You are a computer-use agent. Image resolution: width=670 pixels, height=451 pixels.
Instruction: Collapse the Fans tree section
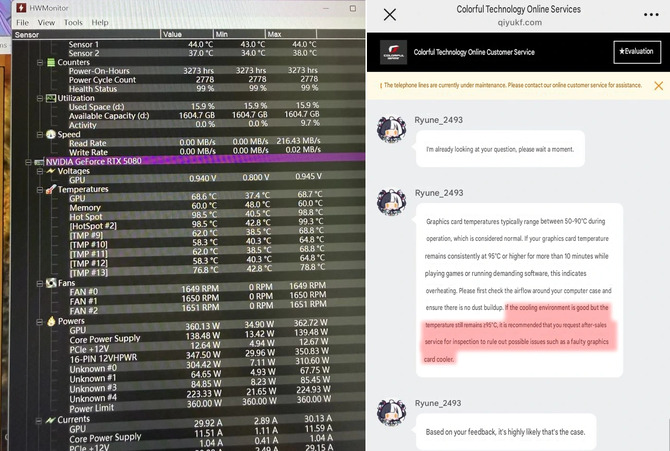click(40, 283)
